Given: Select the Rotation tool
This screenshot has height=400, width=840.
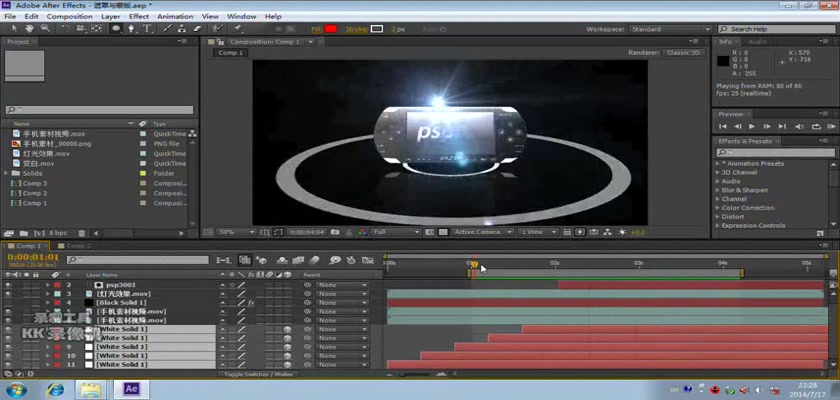Looking at the screenshot, I should (65, 29).
